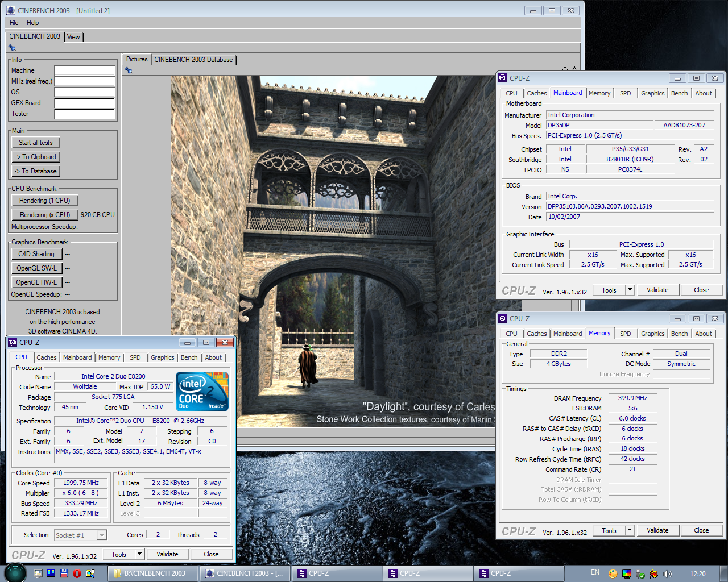
Task: Click the CPU-Z Memory window title icon
Action: point(503,318)
